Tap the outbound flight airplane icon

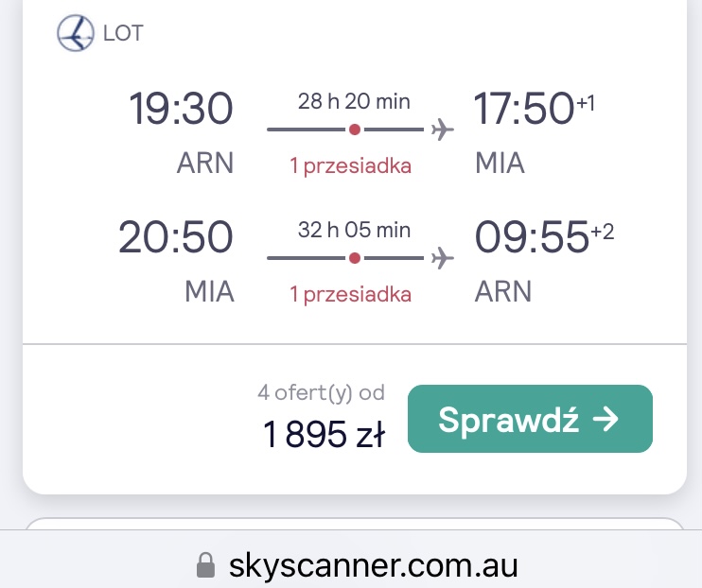point(443,130)
